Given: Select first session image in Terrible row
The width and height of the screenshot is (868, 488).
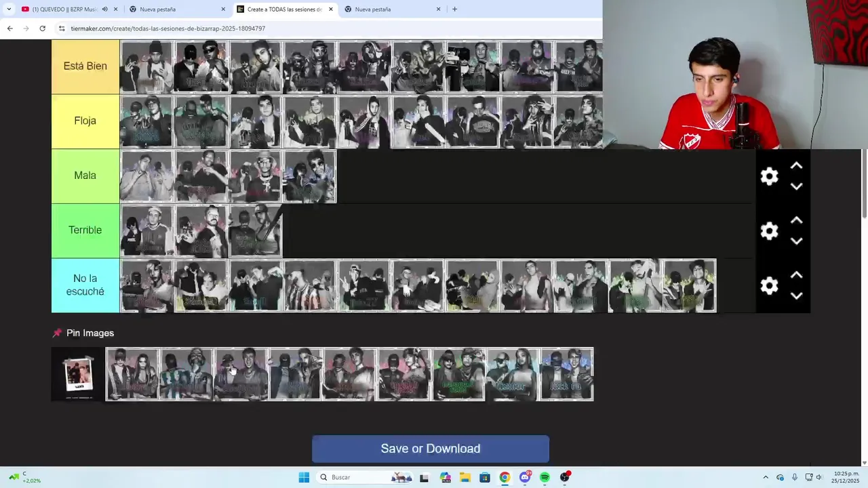Looking at the screenshot, I should pyautogui.click(x=147, y=231).
